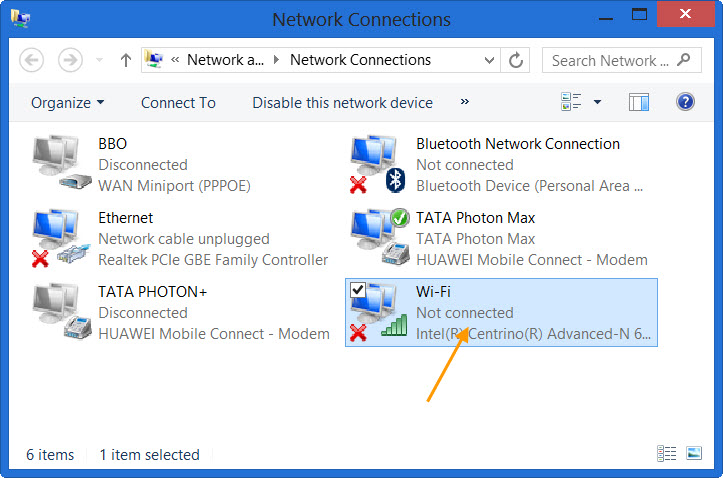This screenshot has width=723, height=478.
Task: Switch to details view in status bar
Action: pos(667,454)
